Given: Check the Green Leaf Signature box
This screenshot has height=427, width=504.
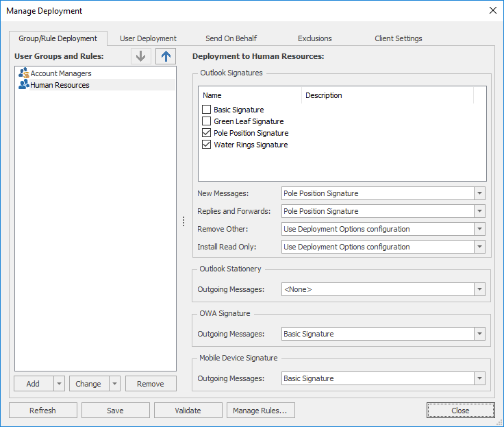Looking at the screenshot, I should 207,121.
